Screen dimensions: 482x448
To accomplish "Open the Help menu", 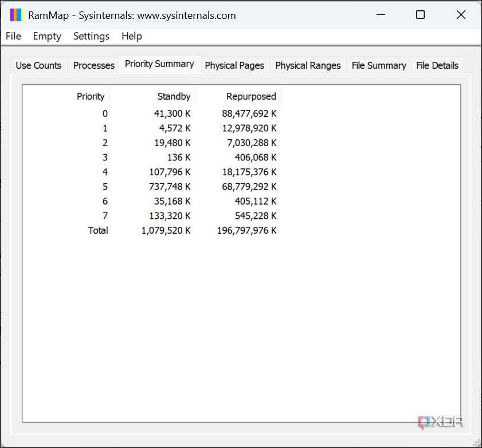I will 132,37.
